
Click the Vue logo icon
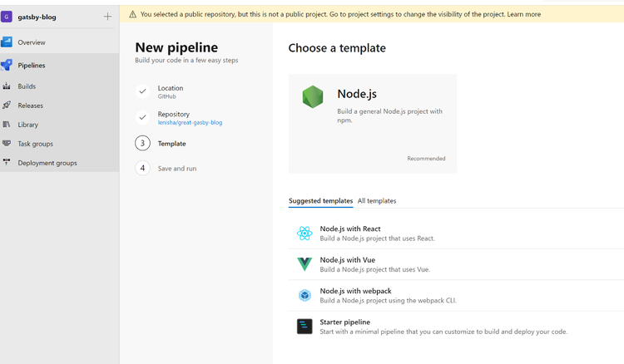click(x=305, y=264)
